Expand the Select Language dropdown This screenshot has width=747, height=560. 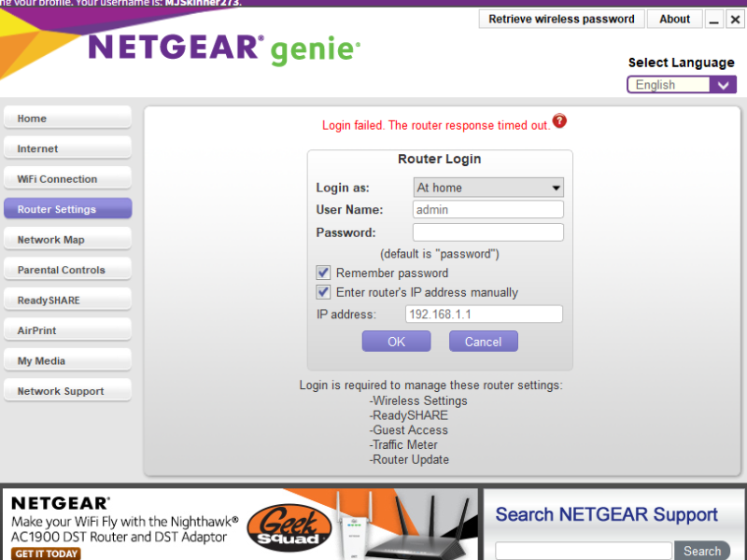coord(682,85)
